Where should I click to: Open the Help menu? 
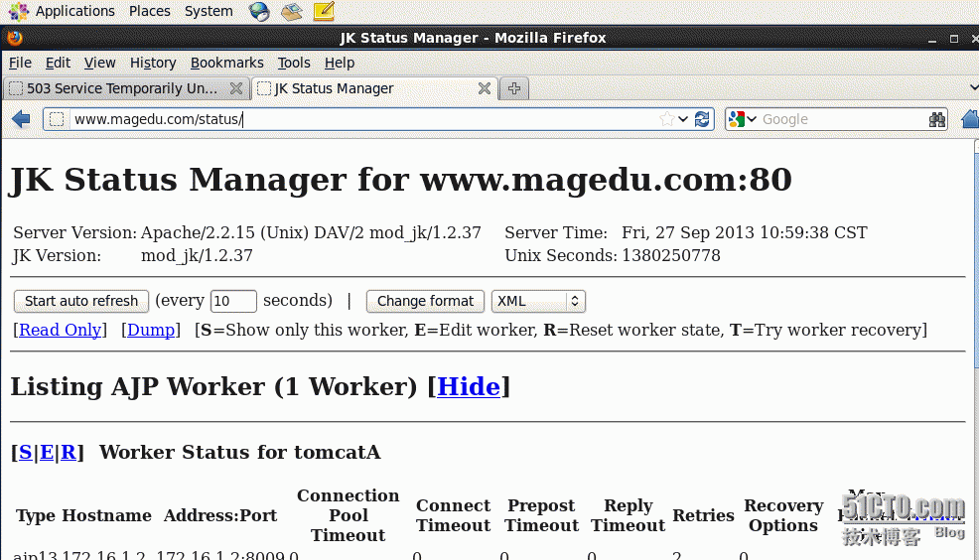[339, 64]
